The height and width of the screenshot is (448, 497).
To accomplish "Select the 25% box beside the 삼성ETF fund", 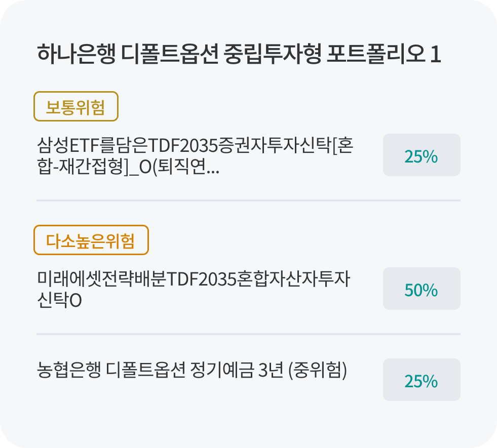I will pyautogui.click(x=421, y=155).
